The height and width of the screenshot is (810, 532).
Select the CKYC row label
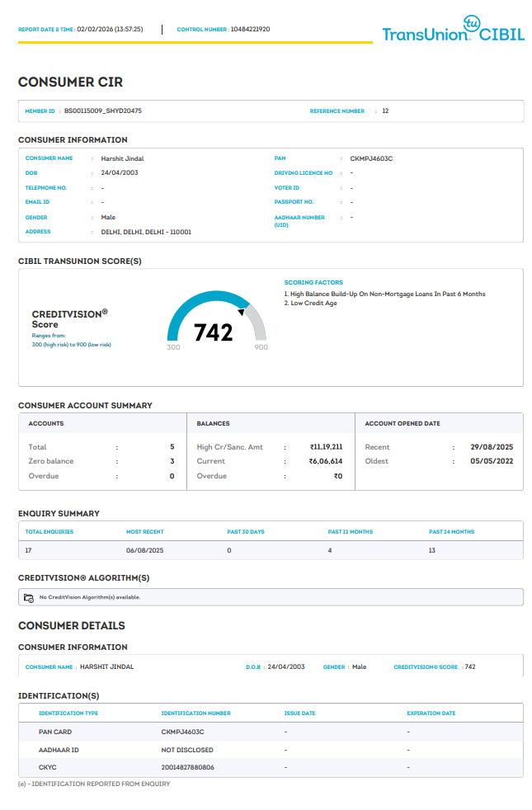[x=48, y=768]
